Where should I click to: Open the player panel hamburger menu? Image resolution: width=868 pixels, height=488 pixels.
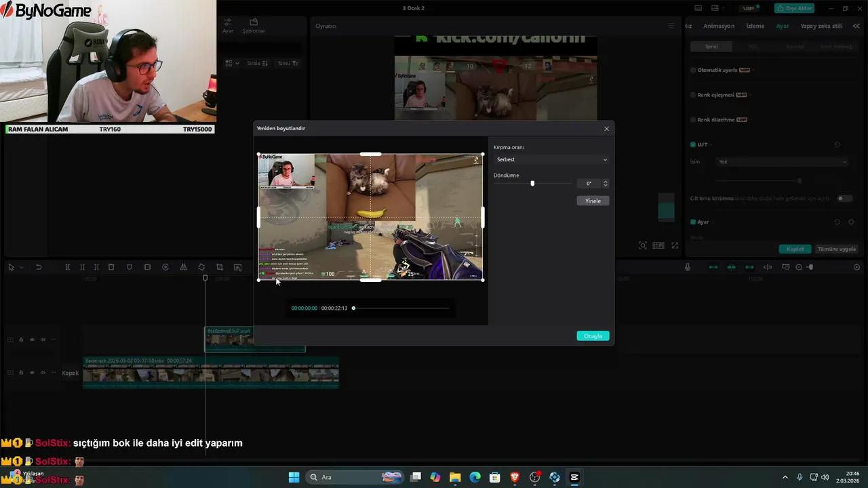coord(671,26)
